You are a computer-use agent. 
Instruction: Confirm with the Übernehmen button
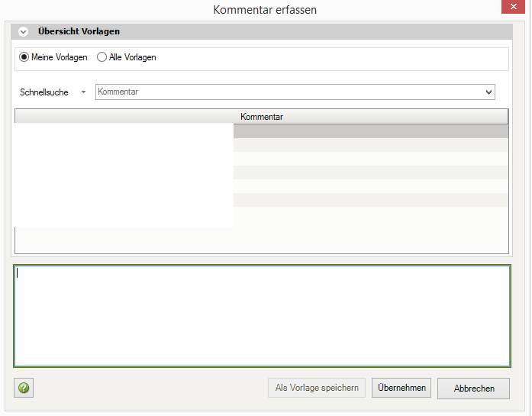click(x=401, y=388)
